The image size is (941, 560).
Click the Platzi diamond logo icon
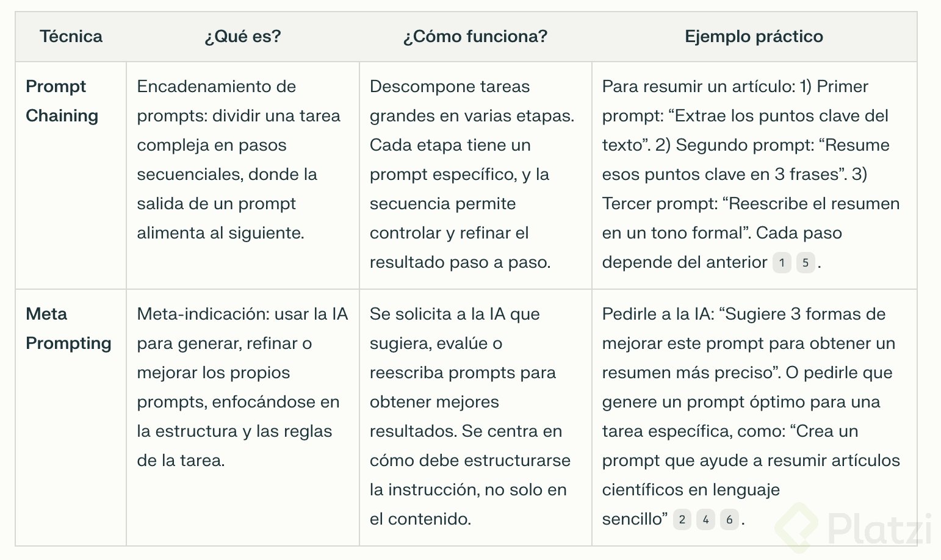797,526
